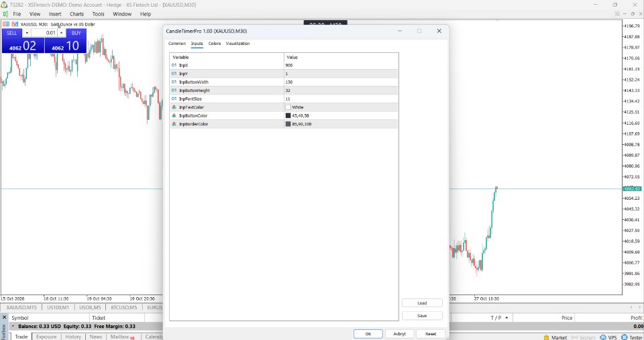
Task: Open the News tab in Toolbox
Action: (x=96, y=337)
